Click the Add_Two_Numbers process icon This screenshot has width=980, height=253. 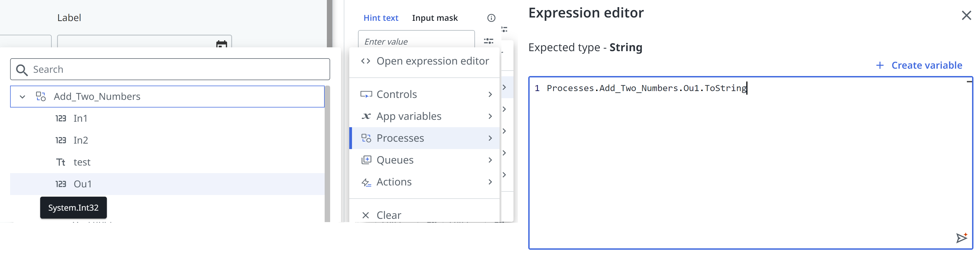pos(41,96)
